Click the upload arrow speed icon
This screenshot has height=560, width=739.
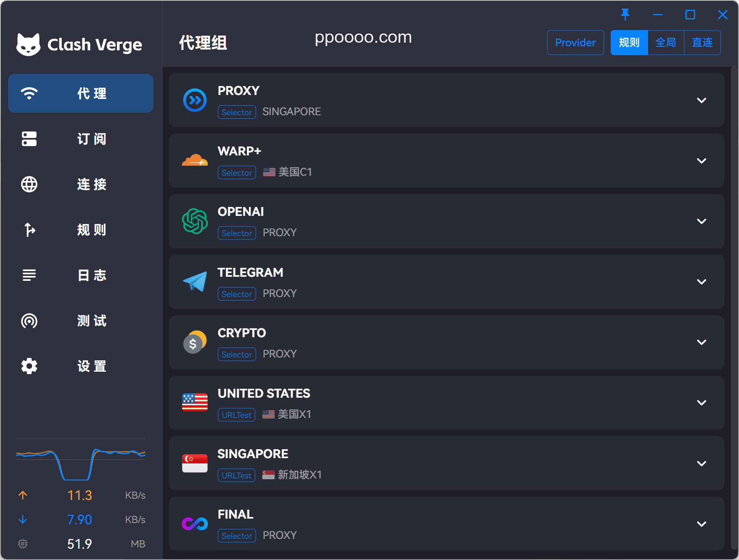(x=23, y=495)
